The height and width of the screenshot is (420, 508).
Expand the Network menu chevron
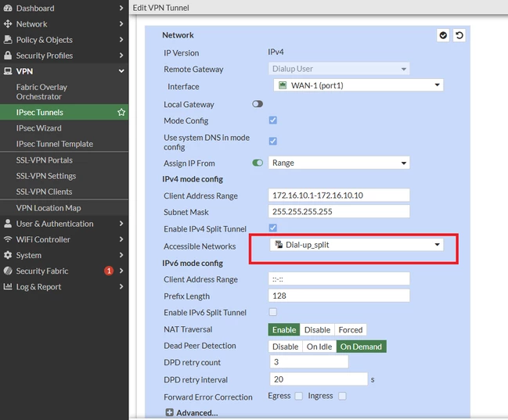[121, 23]
